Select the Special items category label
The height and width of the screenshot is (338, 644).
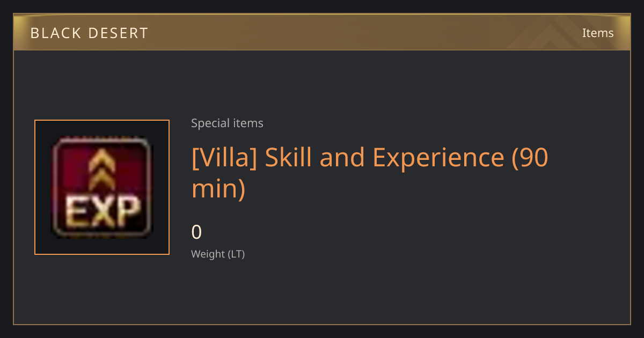tap(227, 123)
